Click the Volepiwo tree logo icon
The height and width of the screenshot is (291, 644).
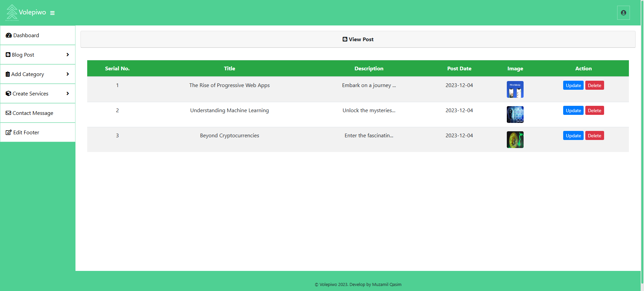[12, 12]
